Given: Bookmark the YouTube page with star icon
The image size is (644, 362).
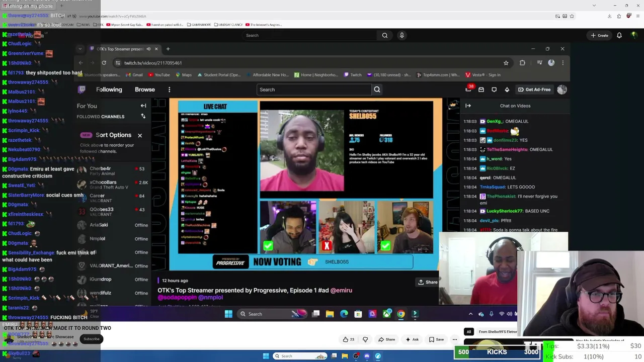Looking at the screenshot, I should (x=572, y=16).
